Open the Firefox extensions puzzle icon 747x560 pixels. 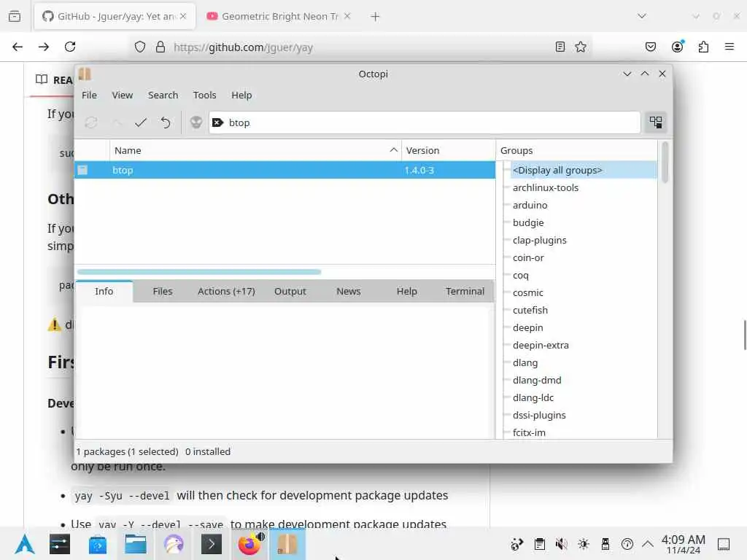(703, 47)
